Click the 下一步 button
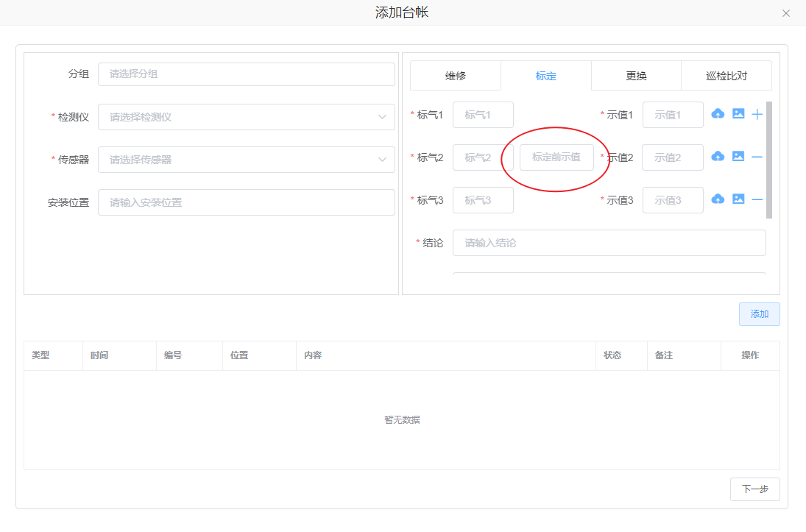Viewport: 806px width, 532px height. 754,489
